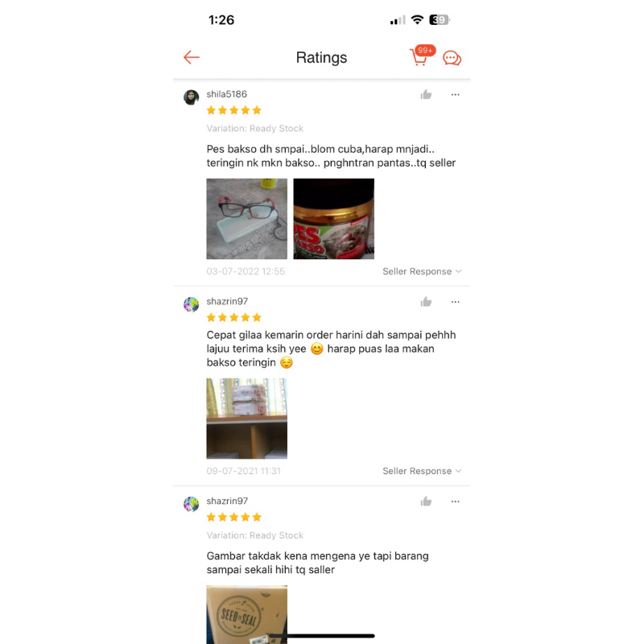Tap the shila5186 username
The height and width of the screenshot is (644, 644).
point(227,94)
